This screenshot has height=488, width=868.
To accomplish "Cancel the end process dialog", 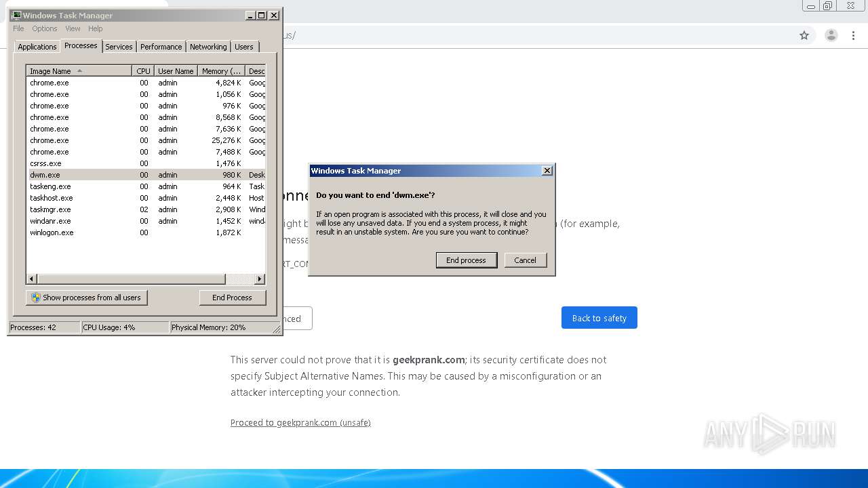I will pos(525,260).
